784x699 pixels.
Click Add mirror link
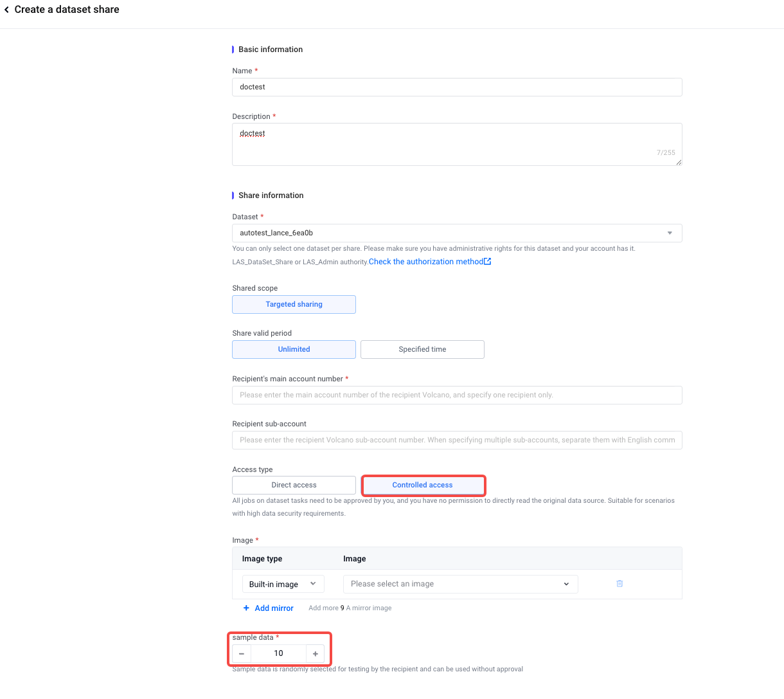274,608
